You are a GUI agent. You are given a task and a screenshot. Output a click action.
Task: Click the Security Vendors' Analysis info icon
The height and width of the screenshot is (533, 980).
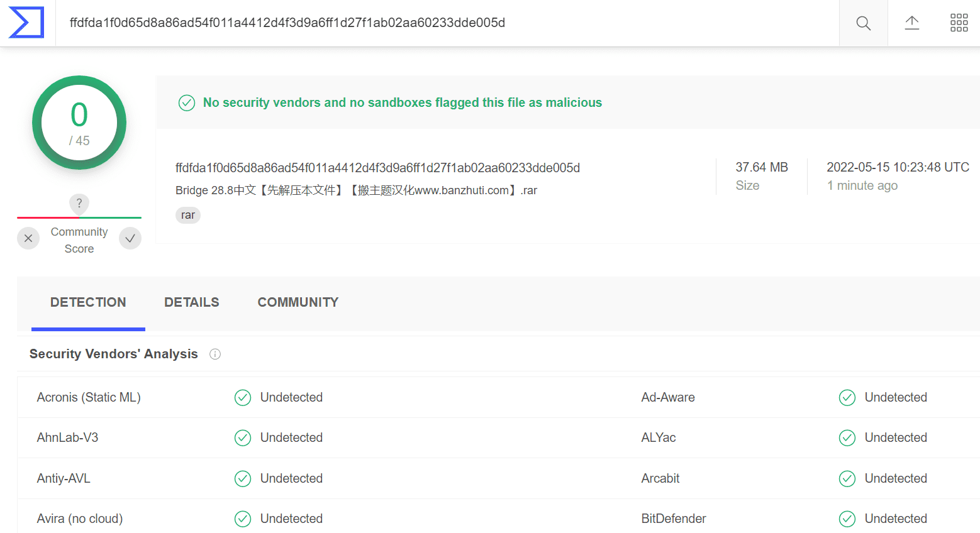(x=215, y=354)
